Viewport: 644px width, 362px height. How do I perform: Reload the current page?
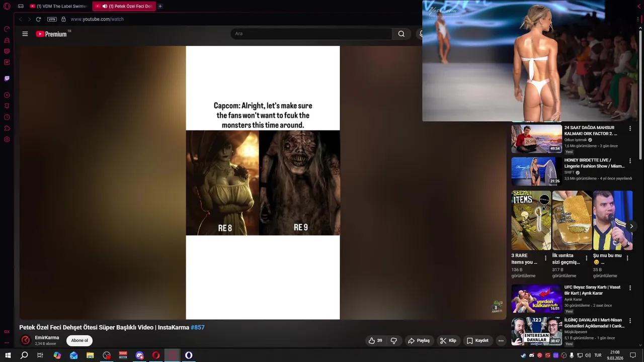pyautogui.click(x=38, y=19)
